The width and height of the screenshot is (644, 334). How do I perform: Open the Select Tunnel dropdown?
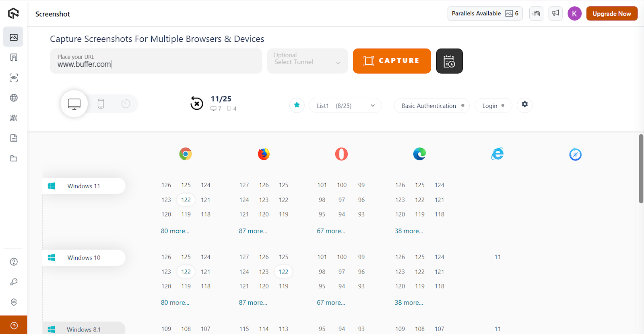(x=307, y=61)
